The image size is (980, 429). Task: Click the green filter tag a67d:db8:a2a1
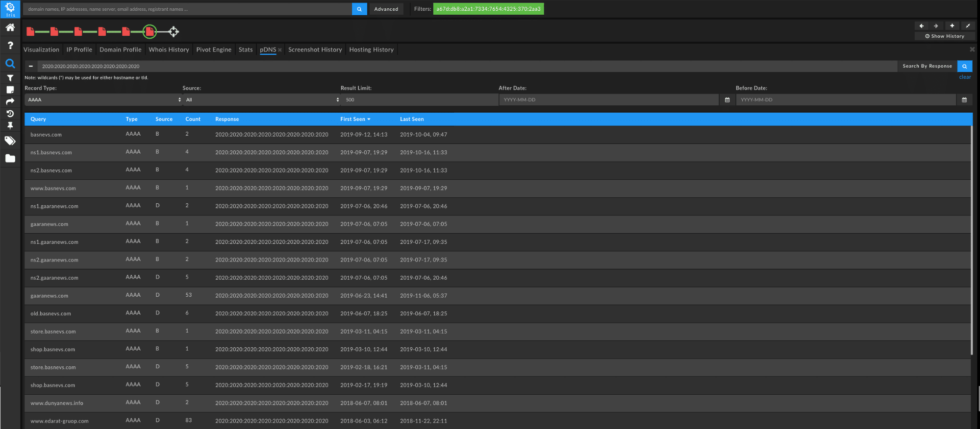488,9
